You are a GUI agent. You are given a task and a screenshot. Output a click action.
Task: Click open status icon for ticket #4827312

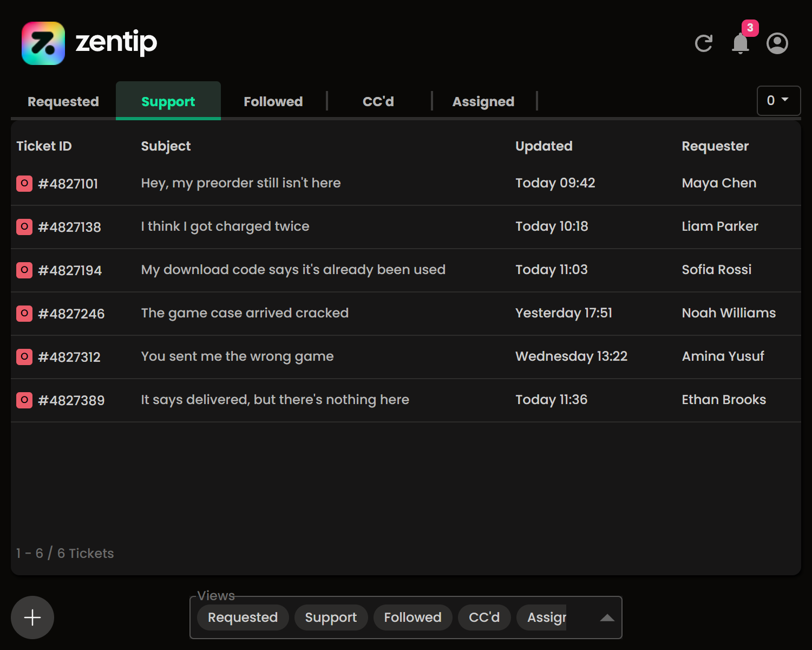pyautogui.click(x=24, y=357)
